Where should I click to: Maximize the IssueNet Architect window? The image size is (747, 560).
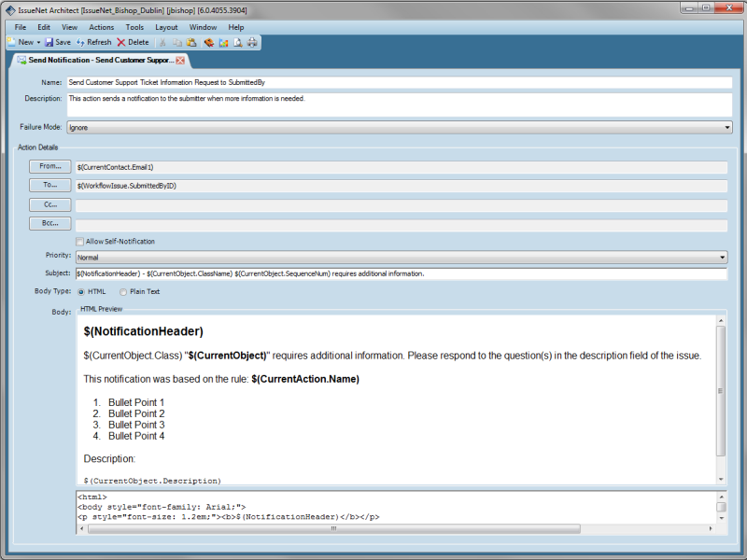point(706,7)
